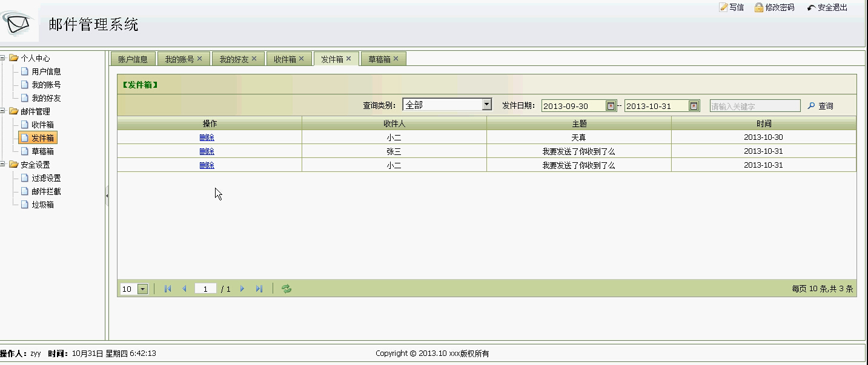Close the 发件箱 tab

click(349, 59)
